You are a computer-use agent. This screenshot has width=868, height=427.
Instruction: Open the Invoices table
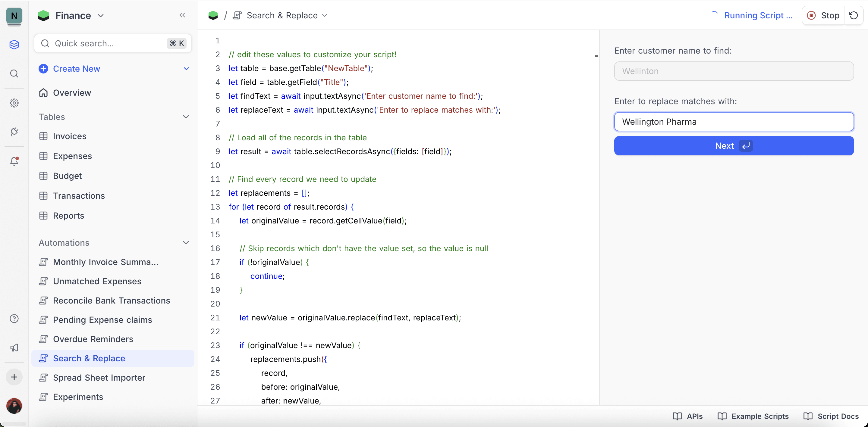click(x=69, y=136)
